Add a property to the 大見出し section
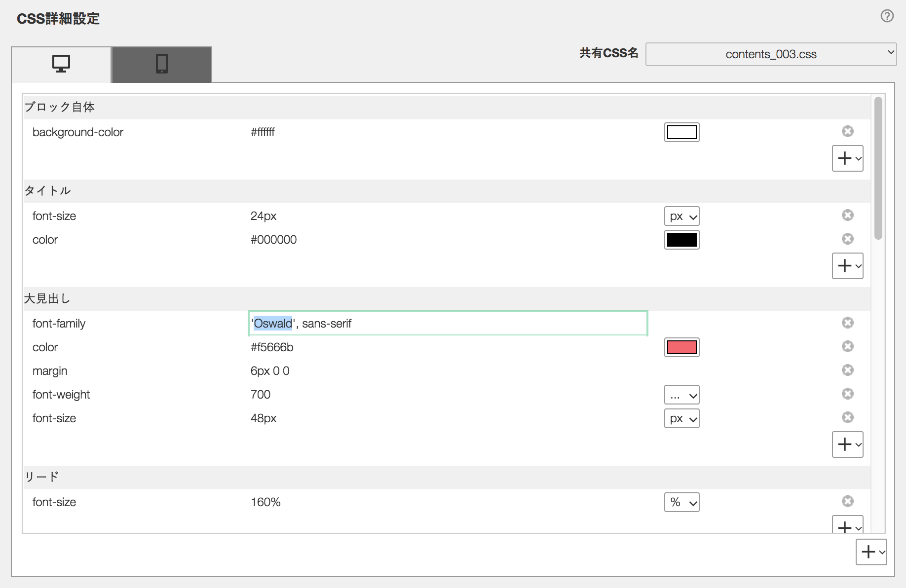The image size is (906, 588). [847, 444]
